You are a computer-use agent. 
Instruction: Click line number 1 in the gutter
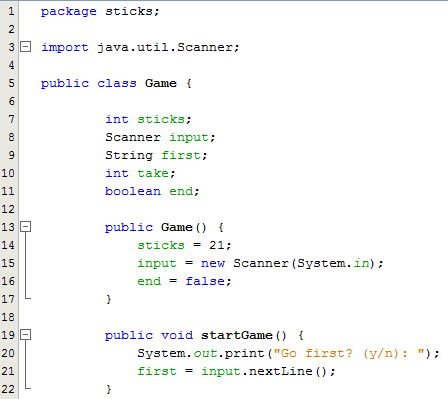pos(11,11)
